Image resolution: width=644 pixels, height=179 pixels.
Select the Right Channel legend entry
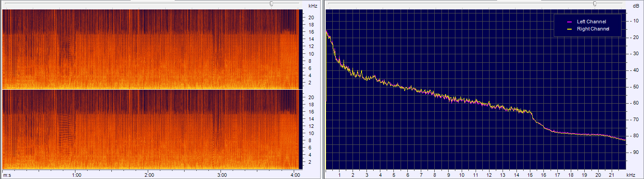pos(593,29)
